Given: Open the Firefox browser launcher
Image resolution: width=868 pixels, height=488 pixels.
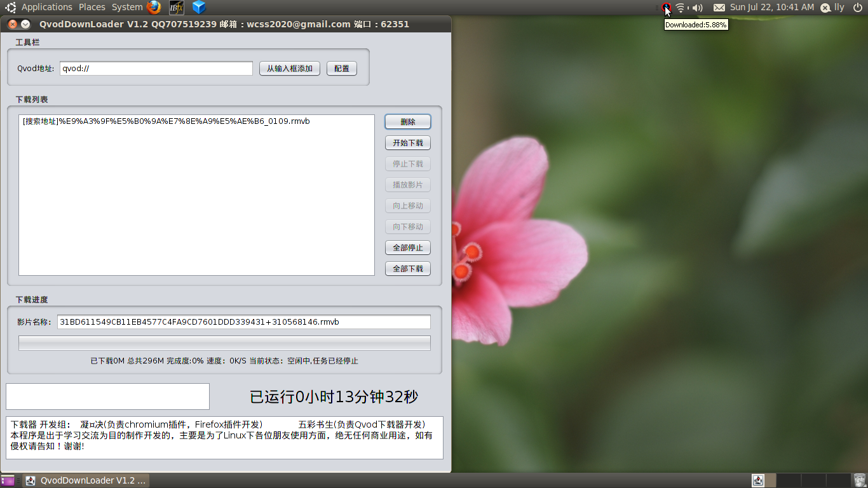Looking at the screenshot, I should [154, 8].
